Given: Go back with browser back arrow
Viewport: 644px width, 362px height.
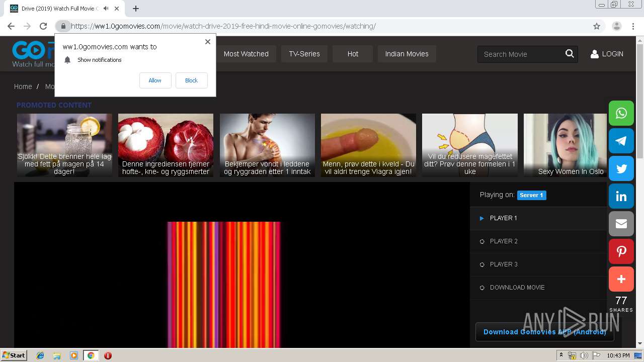Looking at the screenshot, I should coord(11,26).
